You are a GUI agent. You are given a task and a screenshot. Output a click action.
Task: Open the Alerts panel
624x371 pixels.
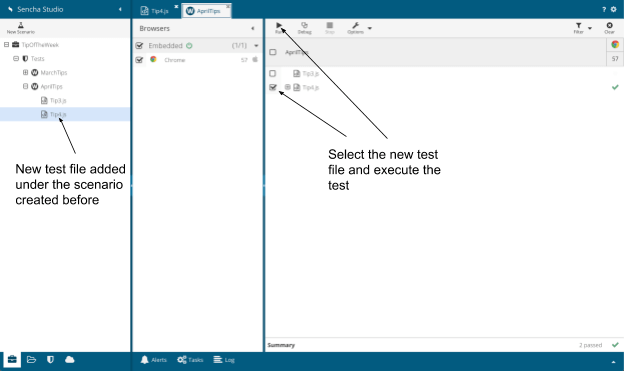pyautogui.click(x=154, y=360)
